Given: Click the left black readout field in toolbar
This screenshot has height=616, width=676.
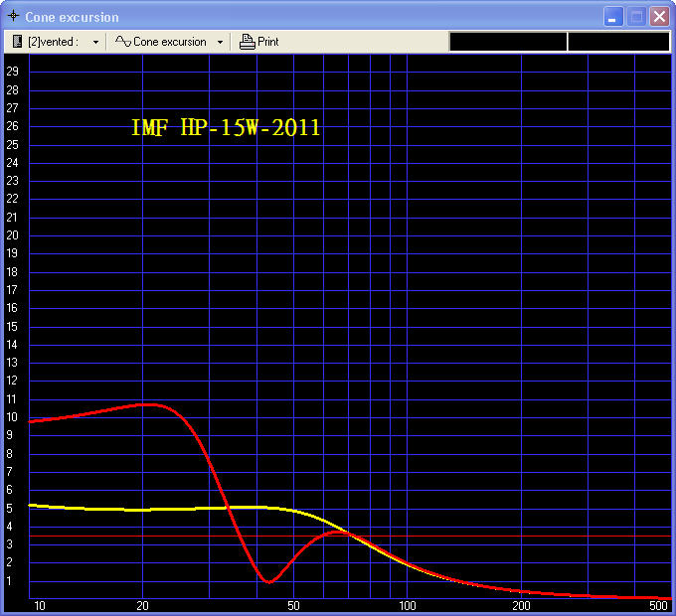Looking at the screenshot, I should pyautogui.click(x=508, y=42).
